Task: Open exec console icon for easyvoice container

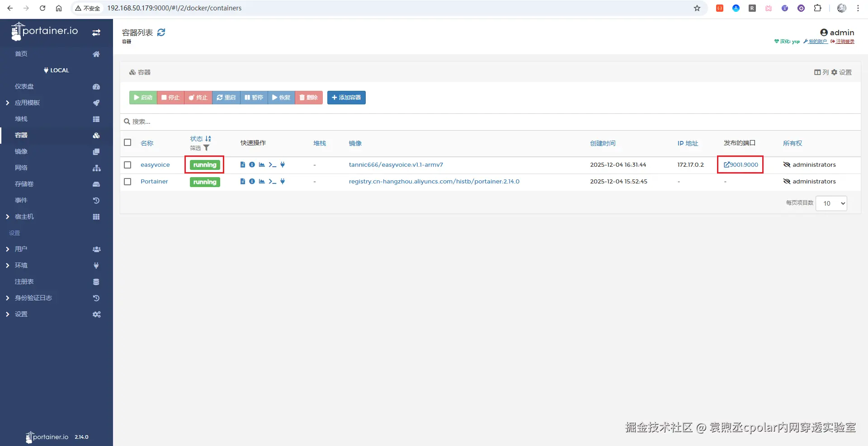Action: pyautogui.click(x=272, y=165)
